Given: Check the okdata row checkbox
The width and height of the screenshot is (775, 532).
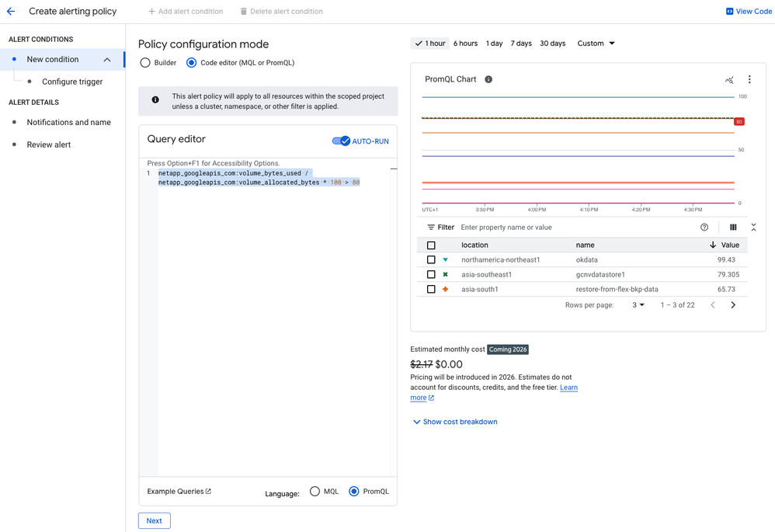Looking at the screenshot, I should pos(431,260).
